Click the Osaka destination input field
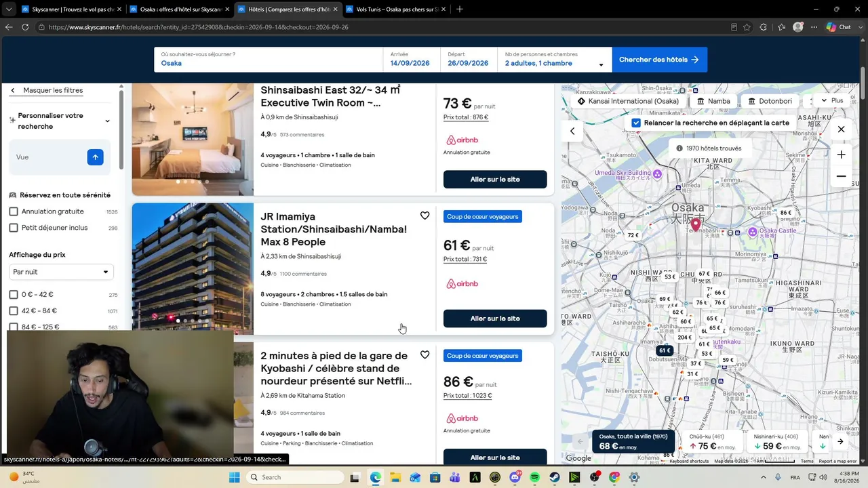 coord(269,60)
